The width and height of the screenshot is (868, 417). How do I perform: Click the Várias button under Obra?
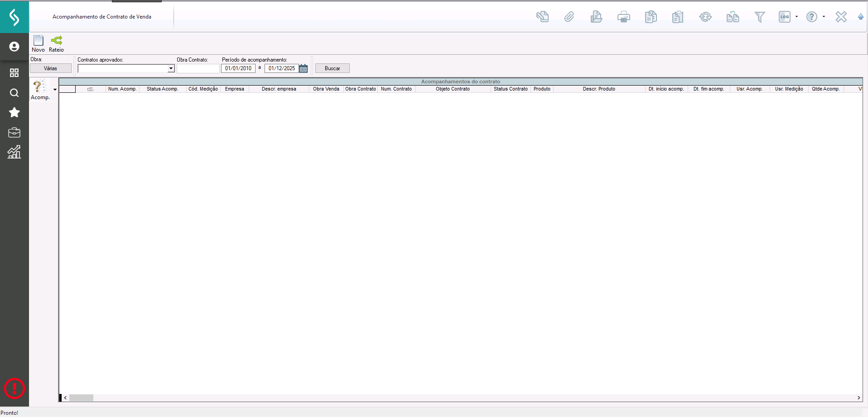pyautogui.click(x=51, y=68)
